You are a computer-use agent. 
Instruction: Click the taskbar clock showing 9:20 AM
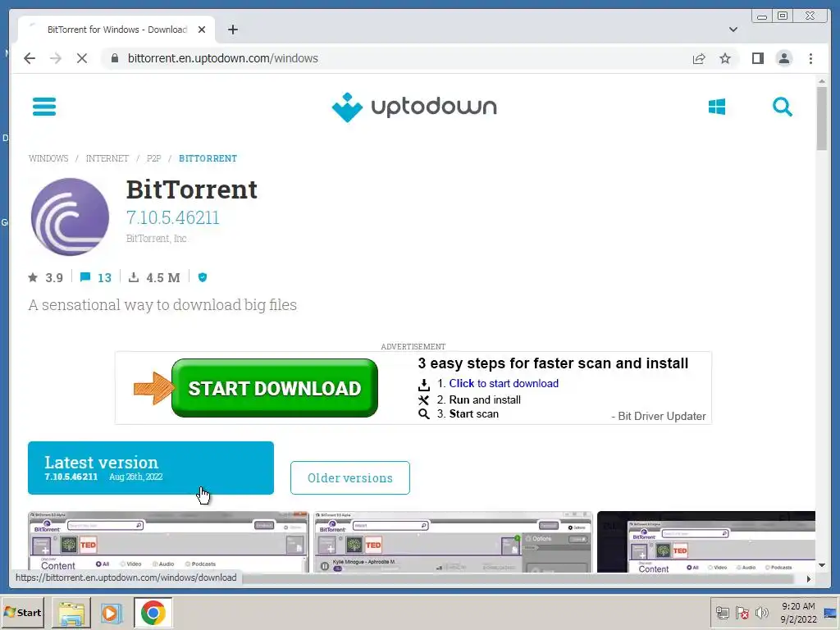click(797, 612)
